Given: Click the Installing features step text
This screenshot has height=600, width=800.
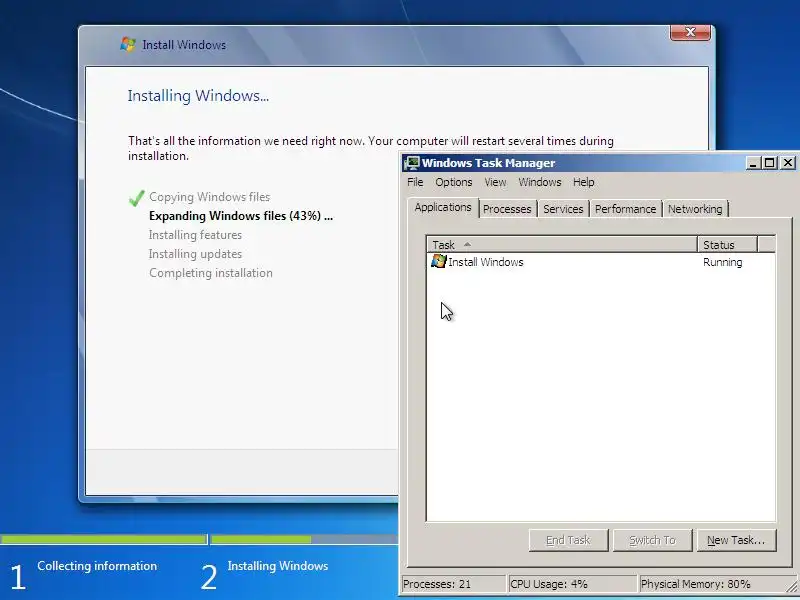Looking at the screenshot, I should [x=195, y=235].
